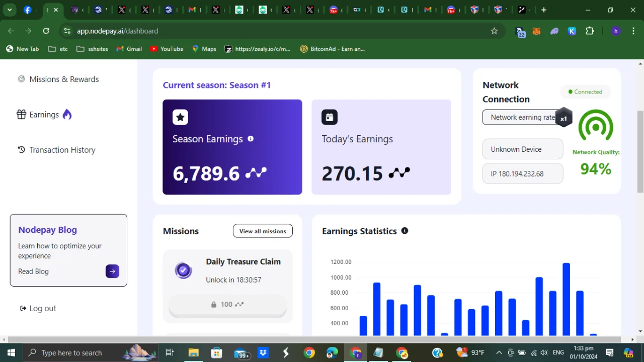Click the Nodepay Blog arrow button
Screen dimensions: 644x362
pos(112,271)
